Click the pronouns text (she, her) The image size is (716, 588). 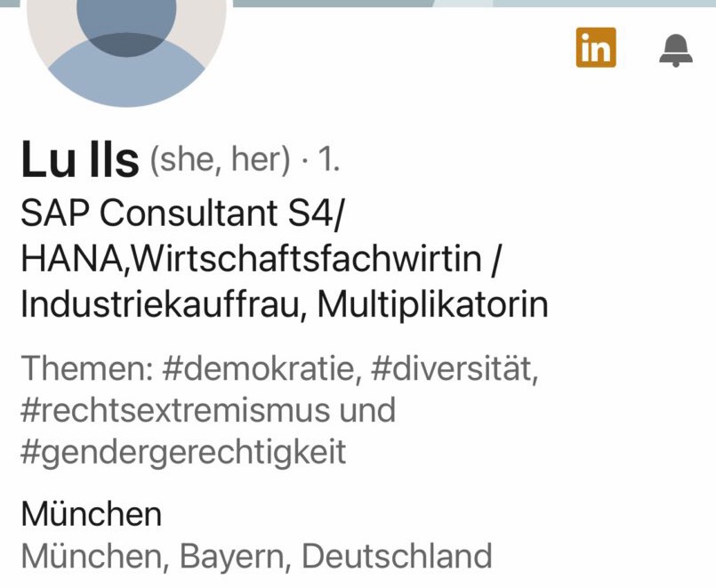(220, 160)
